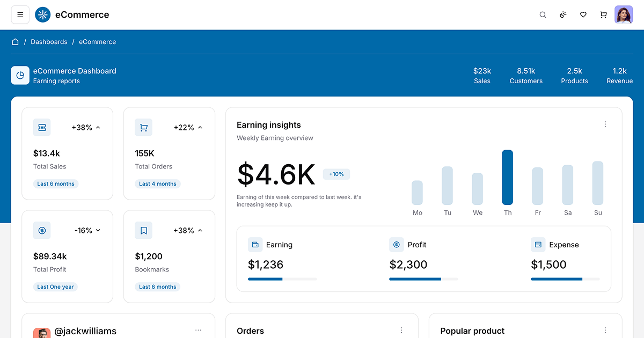Click the $2,300 Profit amount

point(408,264)
